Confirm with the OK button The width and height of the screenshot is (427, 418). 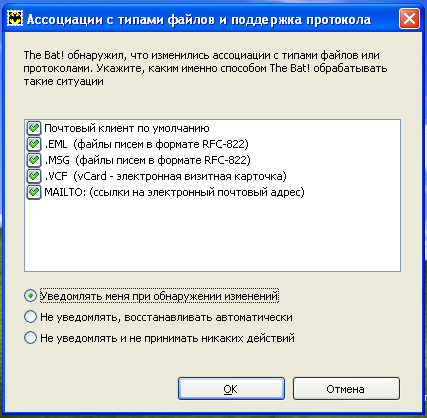231,389
